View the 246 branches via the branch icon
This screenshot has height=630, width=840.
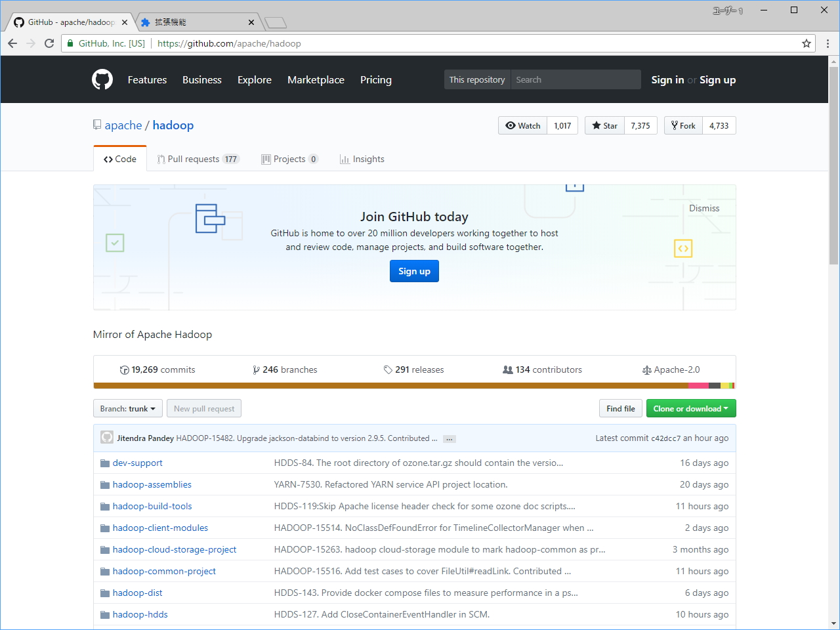(x=257, y=369)
